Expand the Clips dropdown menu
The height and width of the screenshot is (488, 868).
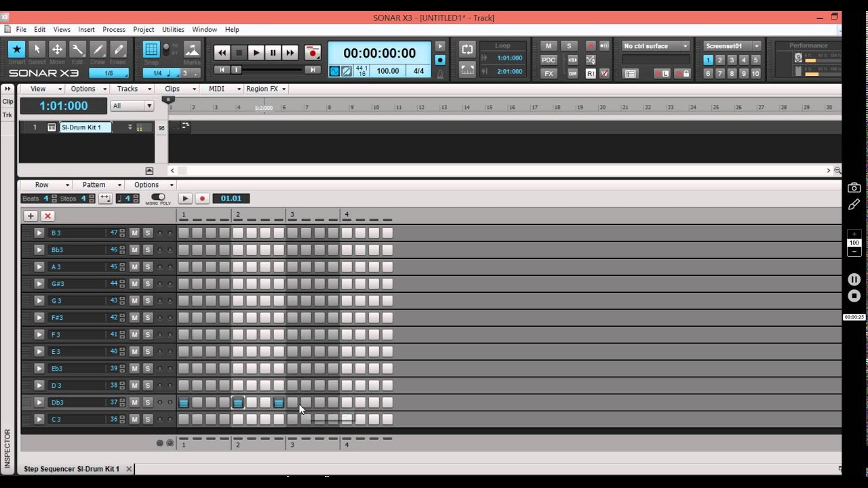click(x=176, y=89)
